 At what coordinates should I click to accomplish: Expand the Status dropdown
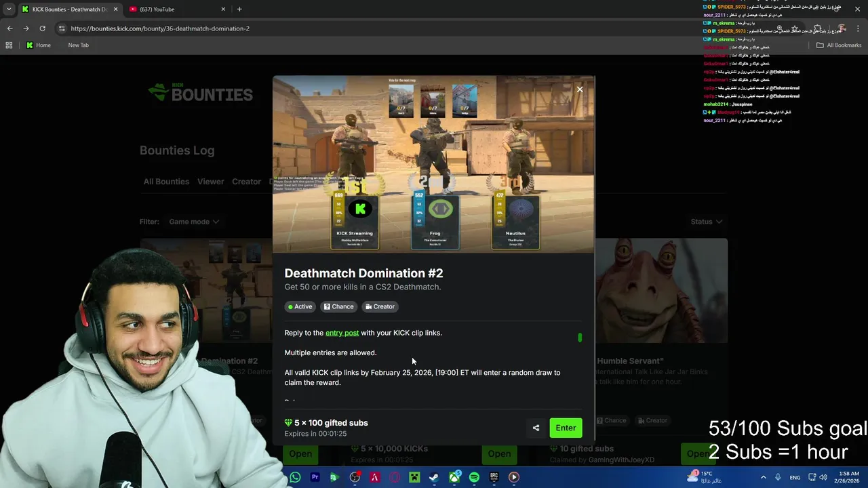click(x=707, y=222)
